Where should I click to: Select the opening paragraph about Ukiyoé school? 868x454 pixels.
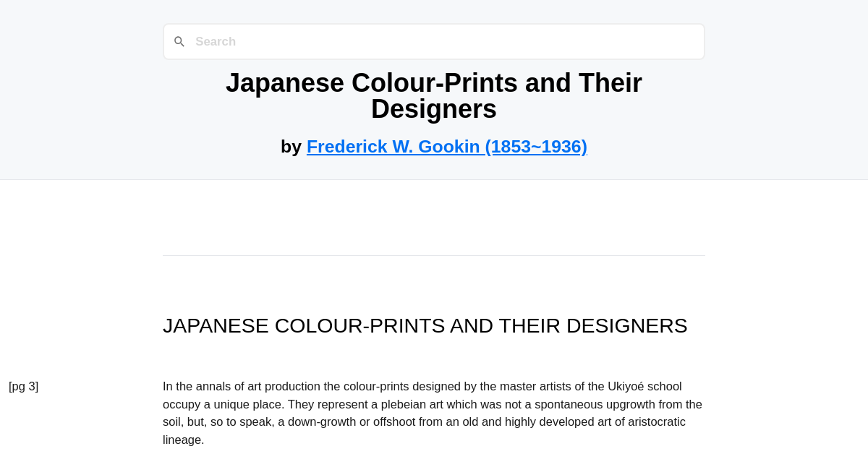tap(432, 412)
